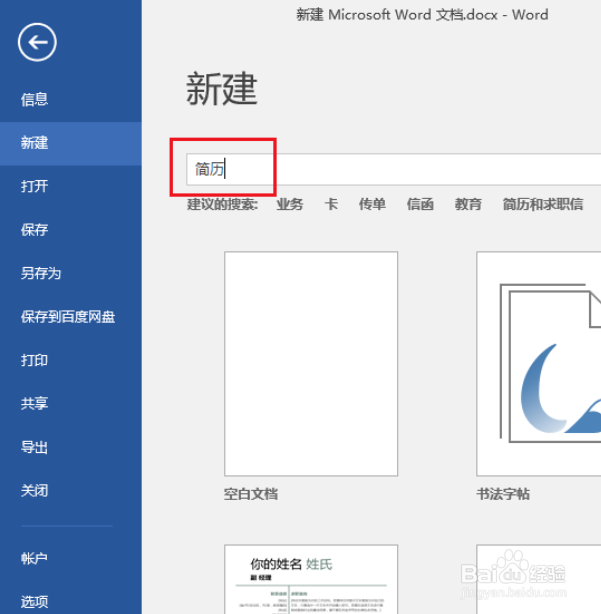Open the 帐户 page
The height and width of the screenshot is (614, 601).
(34, 558)
